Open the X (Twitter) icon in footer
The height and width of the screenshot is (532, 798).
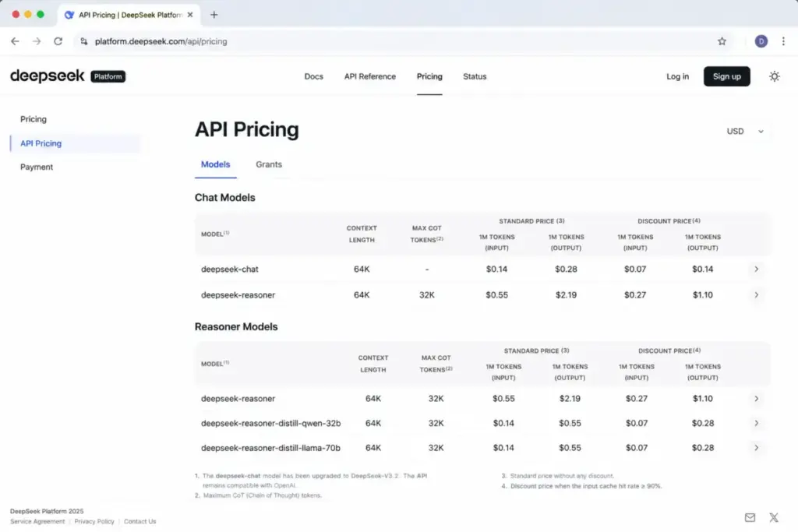774,517
